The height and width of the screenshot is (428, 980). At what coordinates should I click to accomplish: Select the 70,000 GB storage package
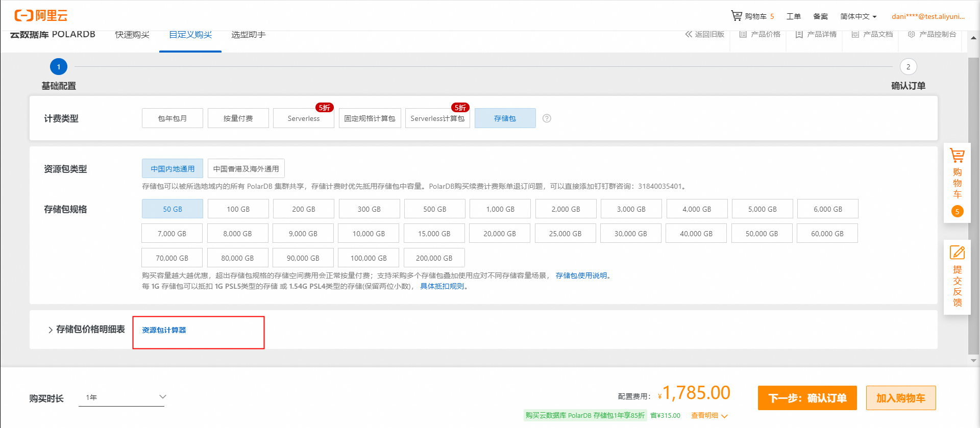pos(172,258)
